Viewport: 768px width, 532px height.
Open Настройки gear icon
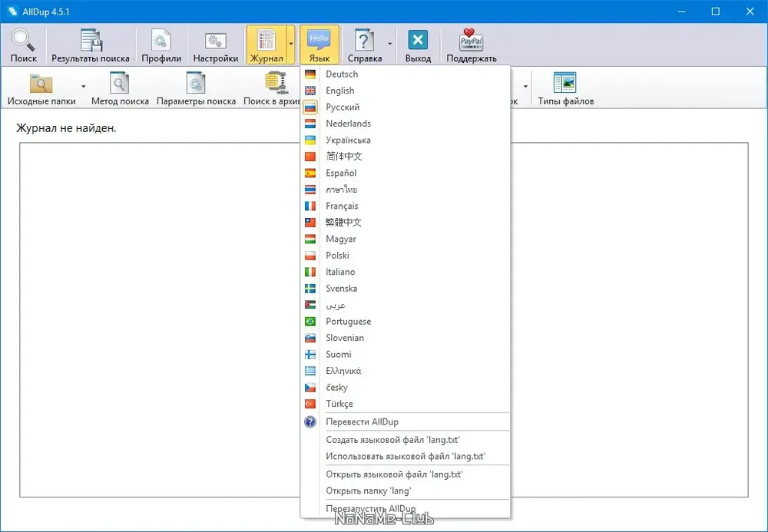tap(216, 41)
